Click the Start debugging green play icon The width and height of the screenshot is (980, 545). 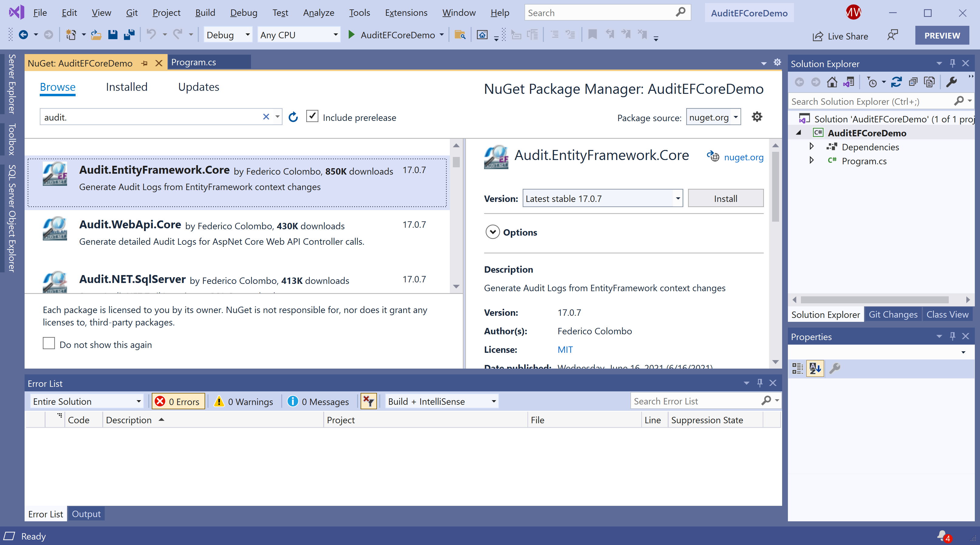[351, 35]
